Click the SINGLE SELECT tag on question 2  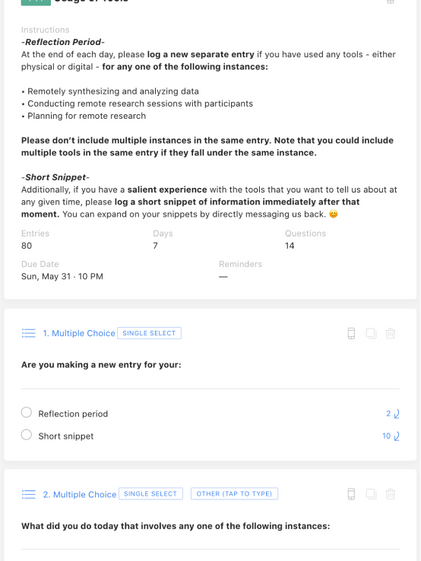pos(151,494)
